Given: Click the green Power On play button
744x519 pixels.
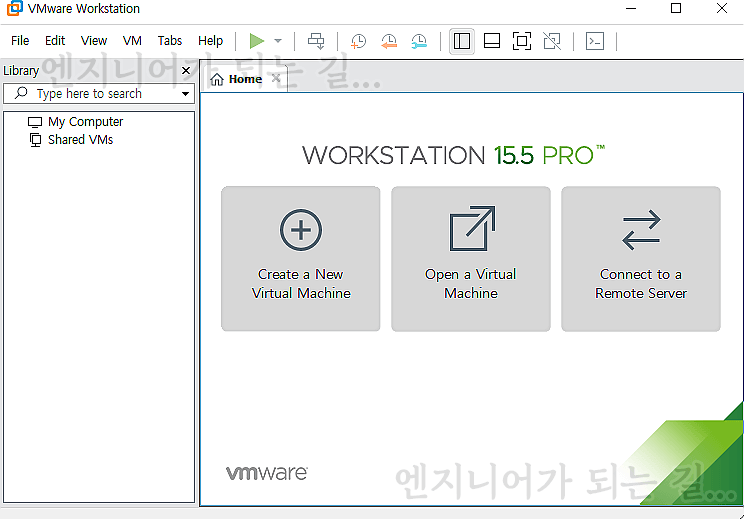Looking at the screenshot, I should [x=257, y=41].
